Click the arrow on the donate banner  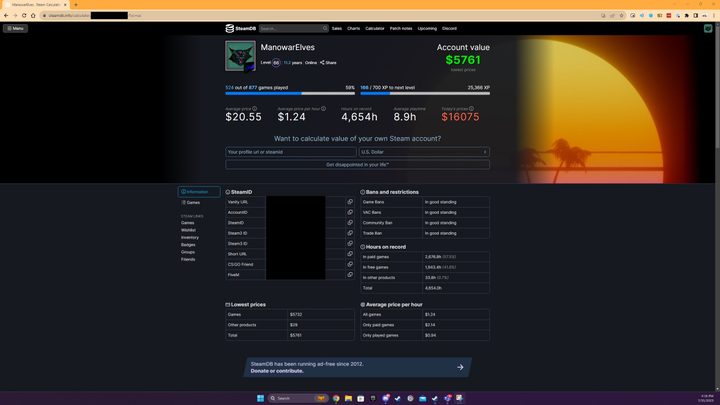(x=460, y=367)
